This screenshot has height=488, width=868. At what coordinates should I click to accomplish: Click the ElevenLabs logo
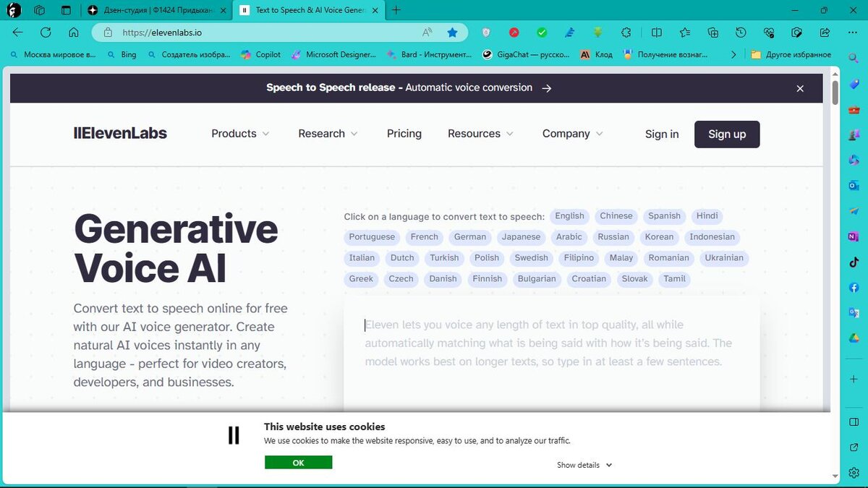pos(120,134)
